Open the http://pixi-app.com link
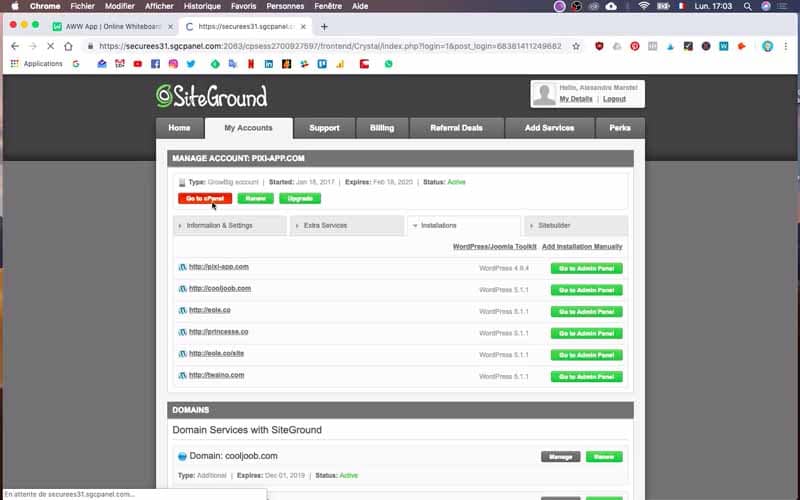Screen dimensions: 800x500 click(x=219, y=267)
